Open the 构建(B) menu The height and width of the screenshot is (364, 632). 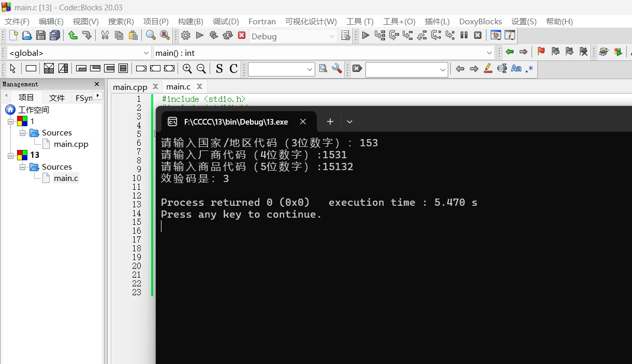click(x=190, y=21)
